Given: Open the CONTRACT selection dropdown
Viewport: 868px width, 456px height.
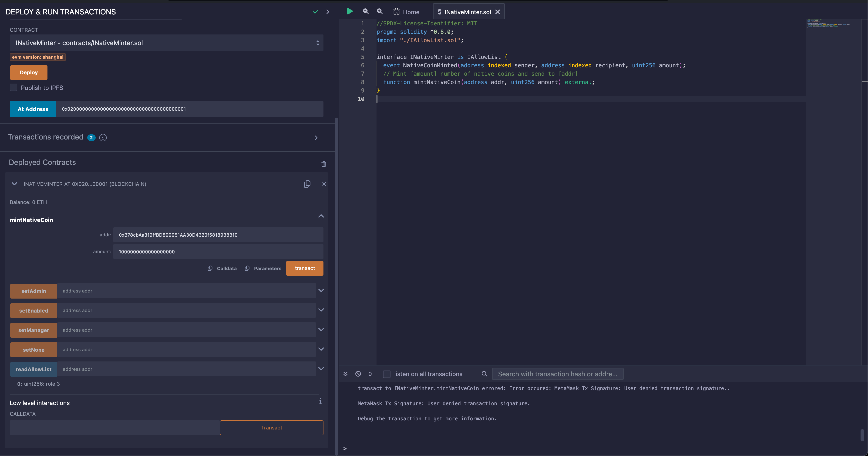Looking at the screenshot, I should (166, 43).
